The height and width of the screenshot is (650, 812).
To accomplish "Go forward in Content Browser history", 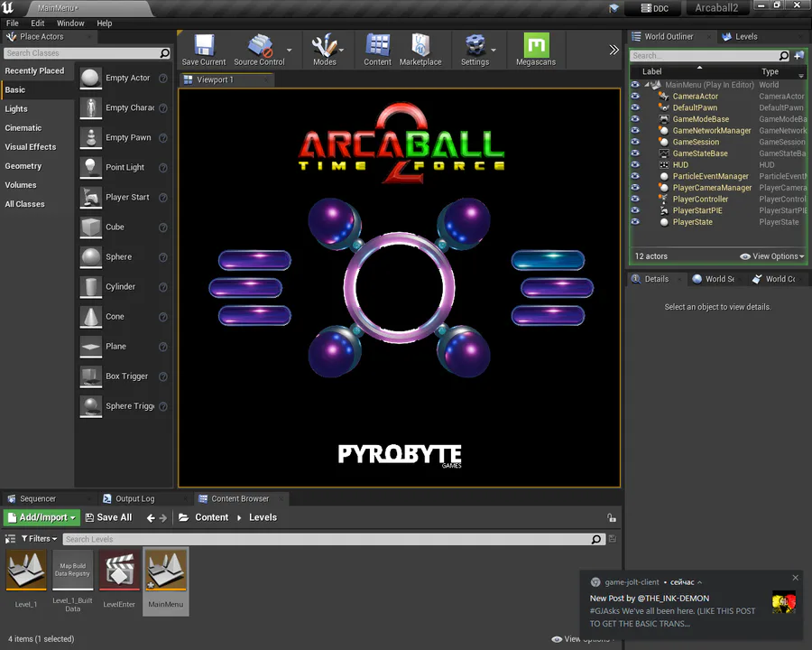I will 163,518.
